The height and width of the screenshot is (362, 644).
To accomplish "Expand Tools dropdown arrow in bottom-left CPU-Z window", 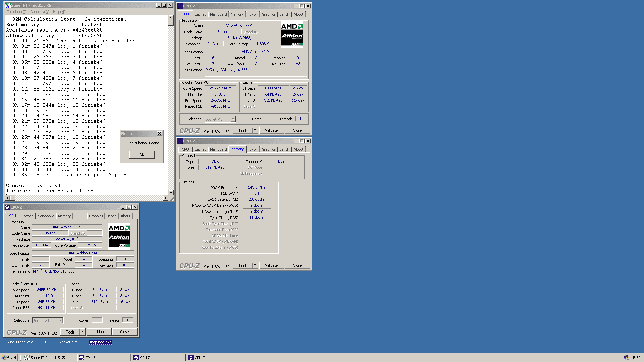I will click(x=82, y=332).
